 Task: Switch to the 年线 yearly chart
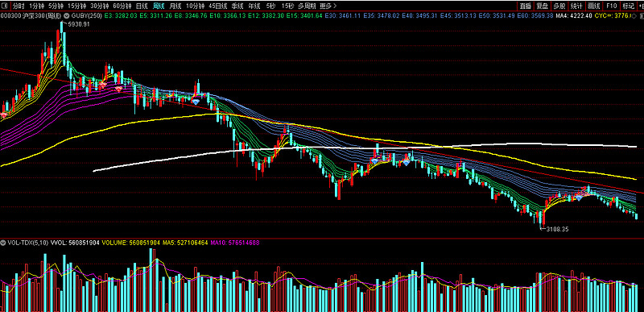(254, 6)
